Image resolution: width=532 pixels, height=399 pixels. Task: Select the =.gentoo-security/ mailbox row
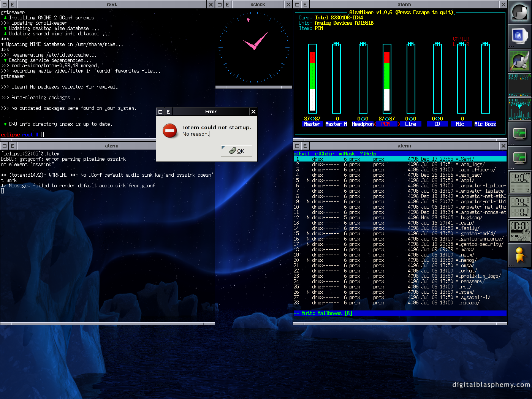point(400,244)
